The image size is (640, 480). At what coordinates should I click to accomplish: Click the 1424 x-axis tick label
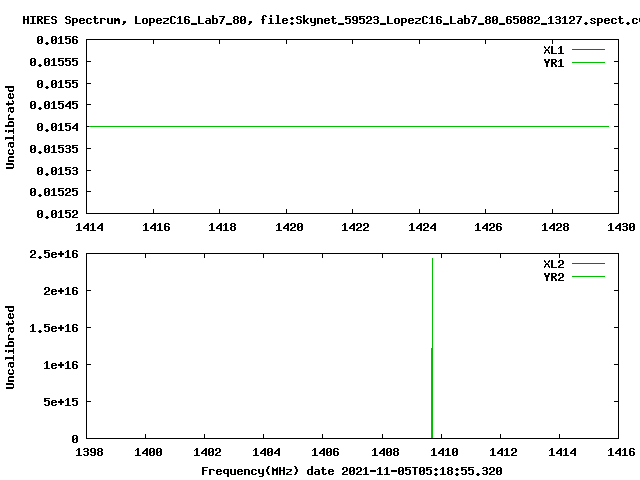(422, 227)
